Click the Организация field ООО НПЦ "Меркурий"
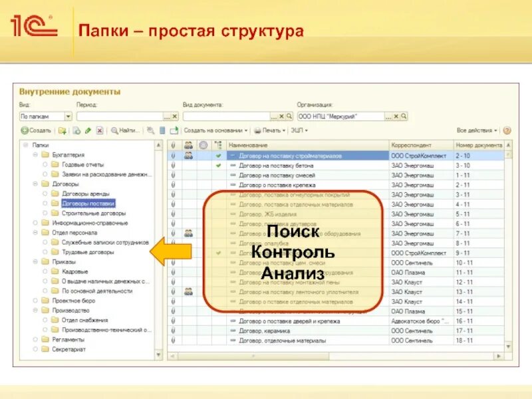 click(x=341, y=116)
